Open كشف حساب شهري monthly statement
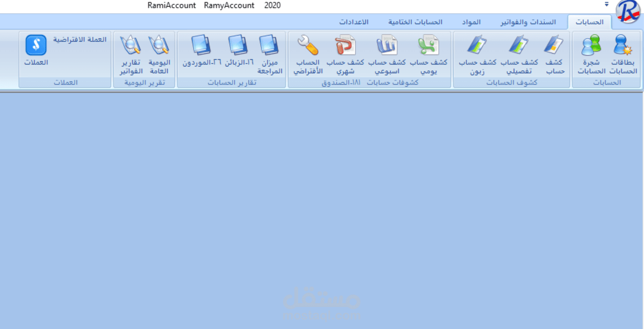The width and height of the screenshot is (644, 329). (345, 55)
